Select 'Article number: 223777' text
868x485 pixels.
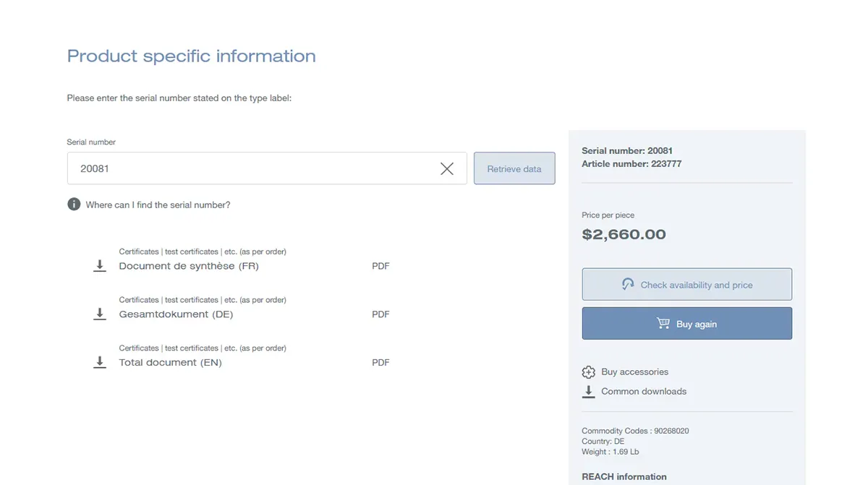point(631,164)
